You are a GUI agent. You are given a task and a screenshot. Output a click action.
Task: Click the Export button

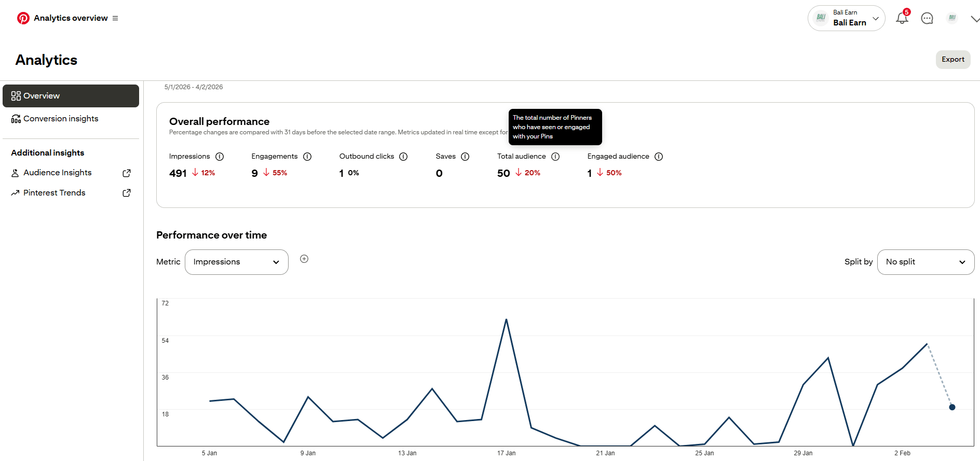[952, 60]
